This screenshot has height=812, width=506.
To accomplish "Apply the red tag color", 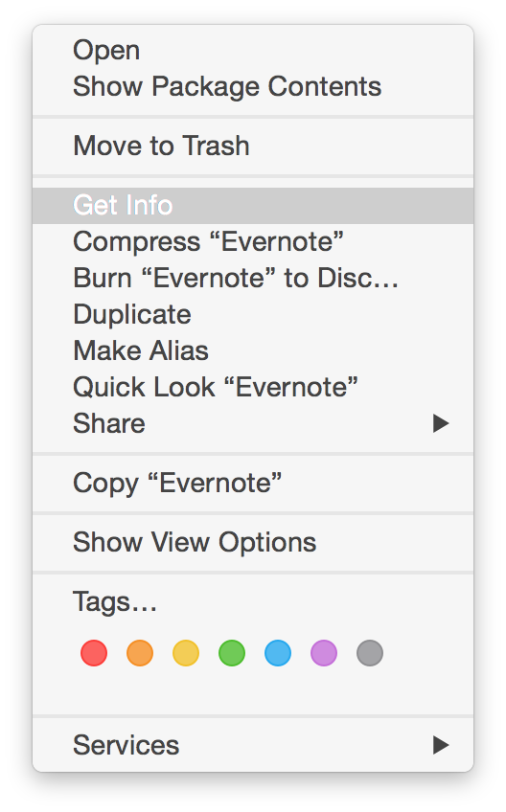I will [94, 652].
